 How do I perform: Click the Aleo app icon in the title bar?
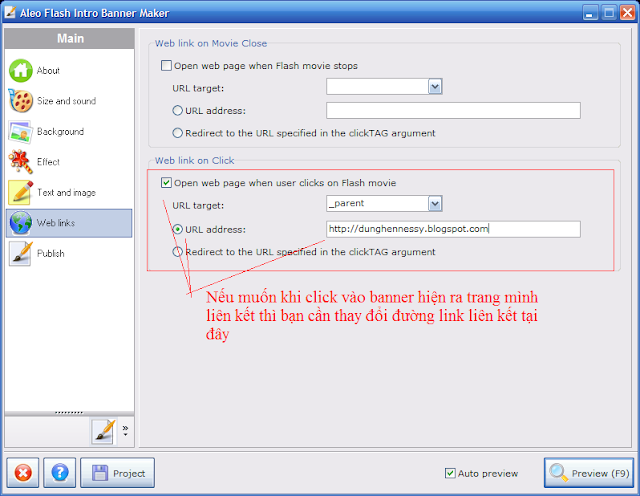10,13
